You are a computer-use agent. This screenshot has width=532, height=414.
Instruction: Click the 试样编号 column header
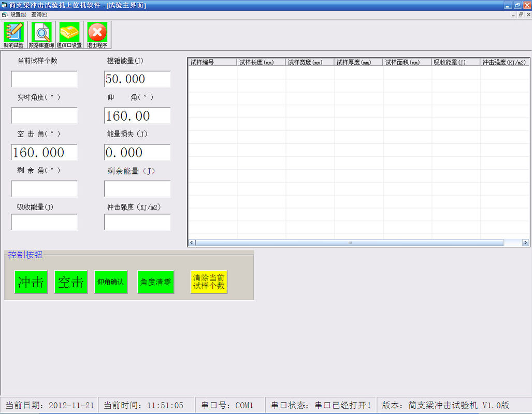pos(212,62)
